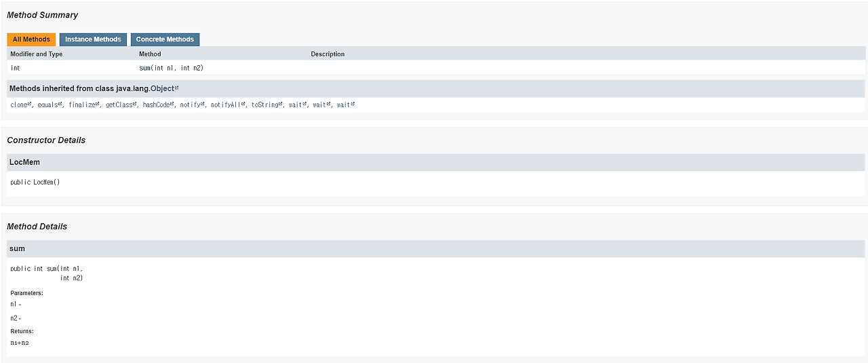Go to the notify method link
This screenshot has width=868, height=363.
coord(190,104)
